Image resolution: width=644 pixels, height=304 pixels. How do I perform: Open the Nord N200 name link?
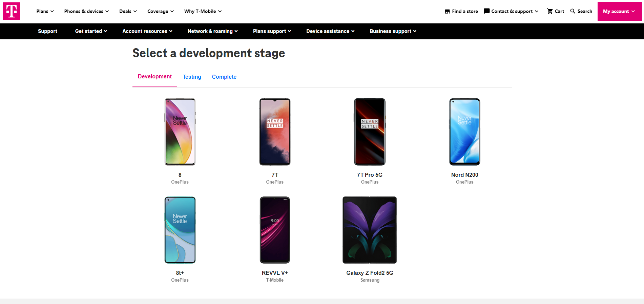coord(464,175)
